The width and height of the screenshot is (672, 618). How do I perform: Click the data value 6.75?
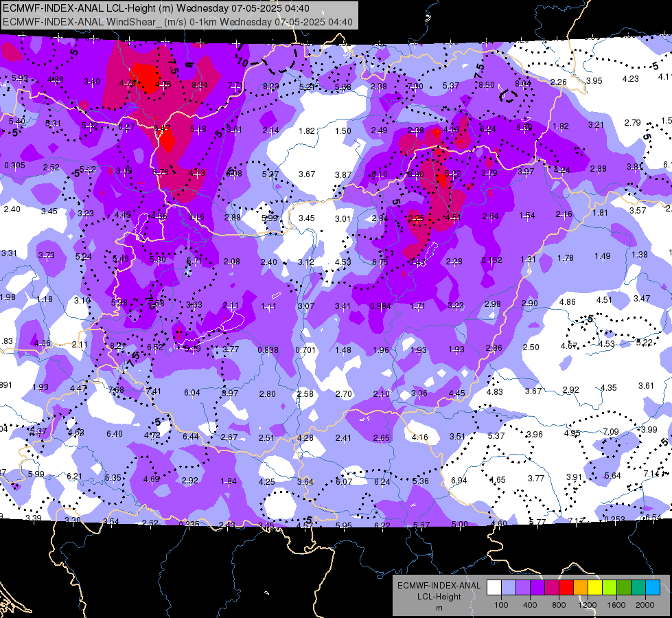[380, 262]
